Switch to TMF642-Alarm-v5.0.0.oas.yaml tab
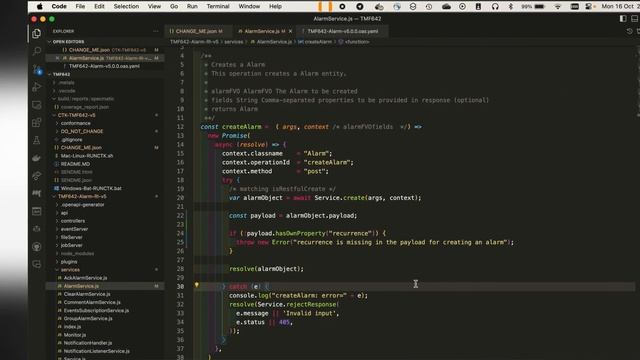 click(342, 31)
